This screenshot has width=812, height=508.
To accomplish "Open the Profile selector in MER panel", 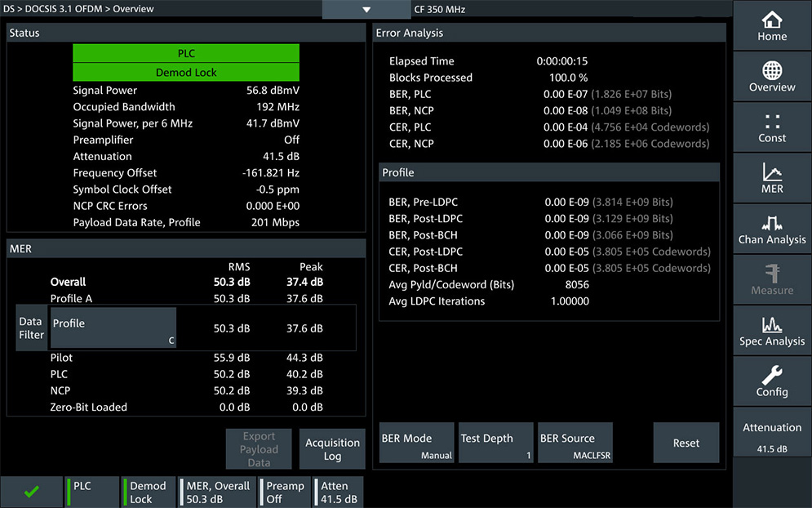I will coord(113,328).
